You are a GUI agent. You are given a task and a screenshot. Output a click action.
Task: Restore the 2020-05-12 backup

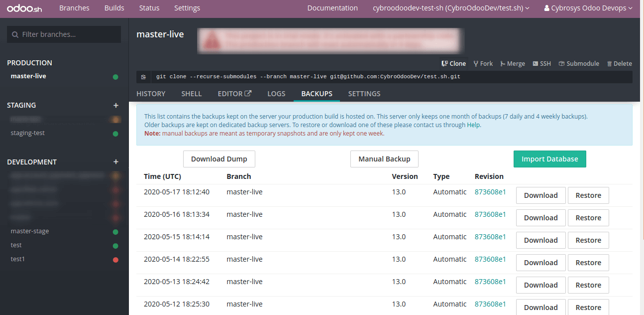(x=588, y=307)
